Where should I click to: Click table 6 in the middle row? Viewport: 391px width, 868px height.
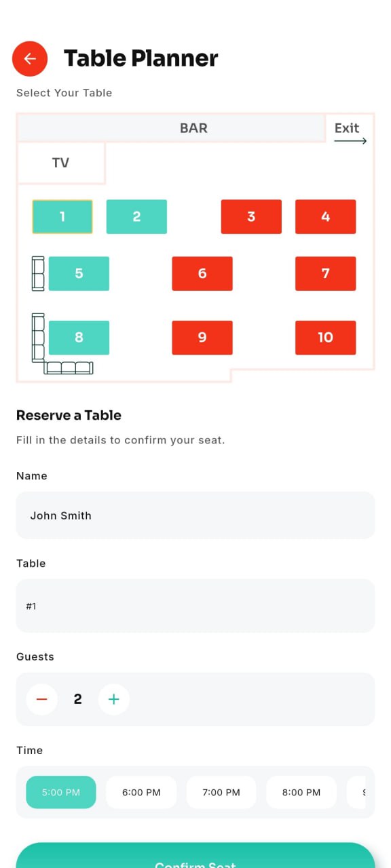click(x=202, y=273)
